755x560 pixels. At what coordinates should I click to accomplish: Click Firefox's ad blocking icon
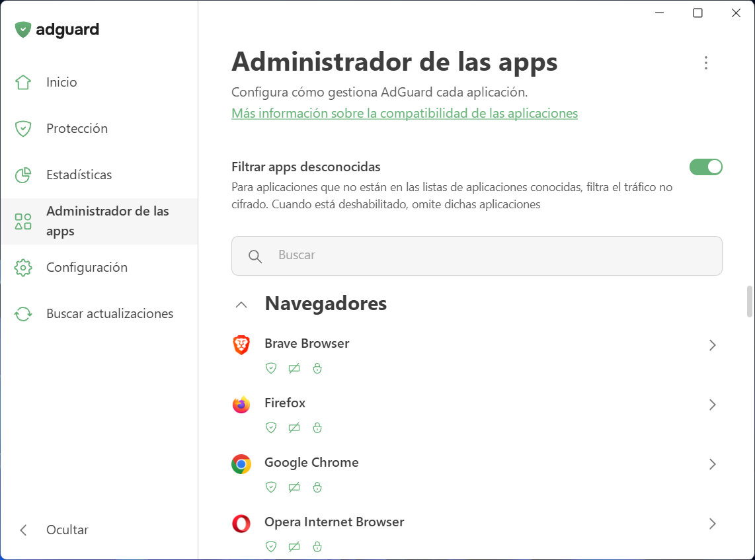(x=294, y=428)
